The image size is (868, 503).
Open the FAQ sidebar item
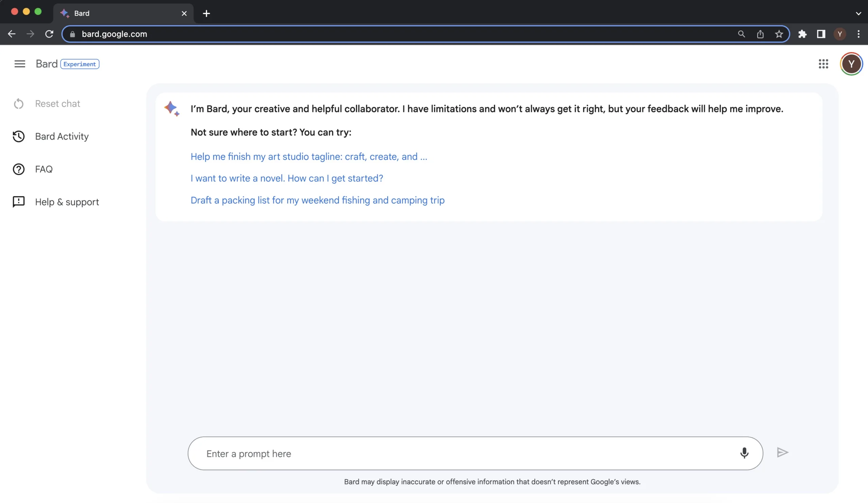tap(44, 169)
